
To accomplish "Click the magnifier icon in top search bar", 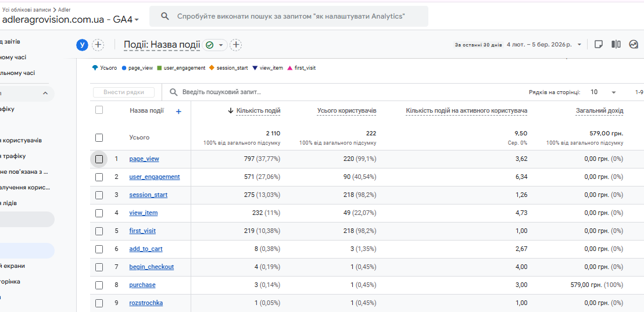I will tap(166, 17).
